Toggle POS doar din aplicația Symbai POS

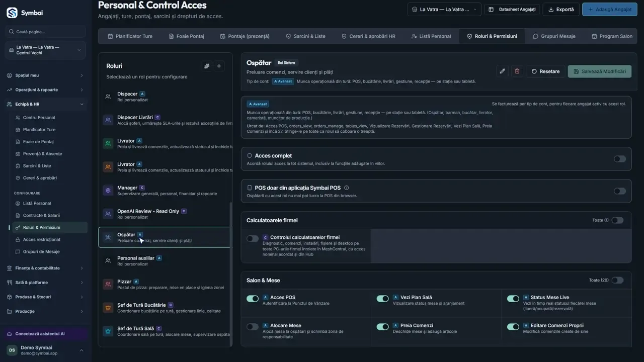click(619, 191)
